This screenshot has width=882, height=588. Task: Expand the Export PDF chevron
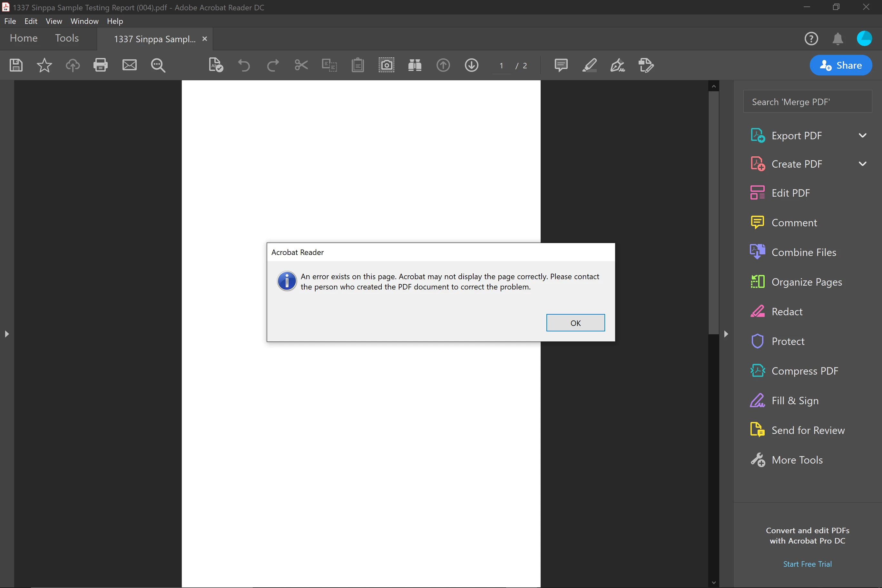862,135
